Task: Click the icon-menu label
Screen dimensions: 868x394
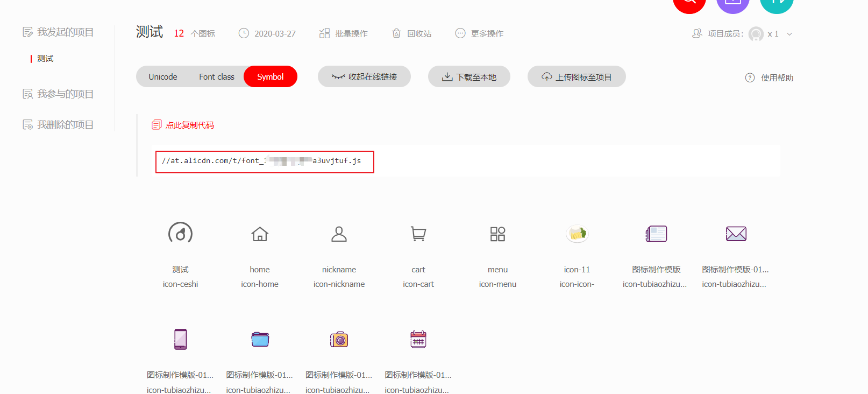Action: 497,284
